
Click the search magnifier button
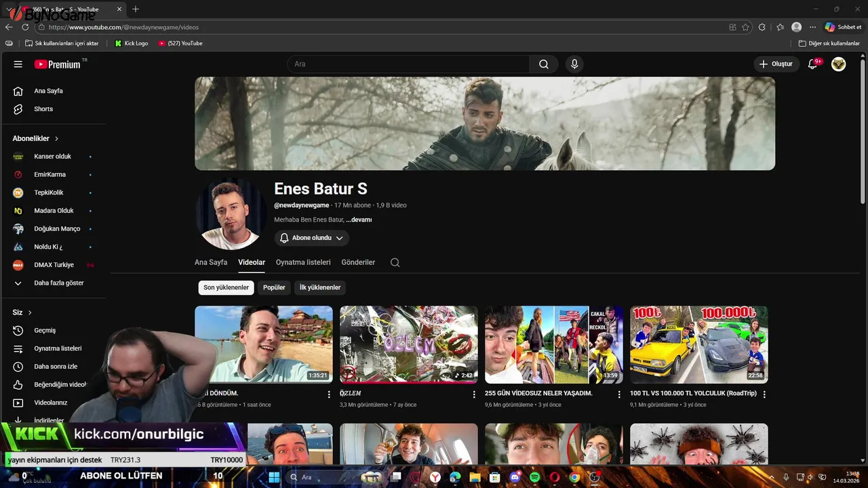544,64
